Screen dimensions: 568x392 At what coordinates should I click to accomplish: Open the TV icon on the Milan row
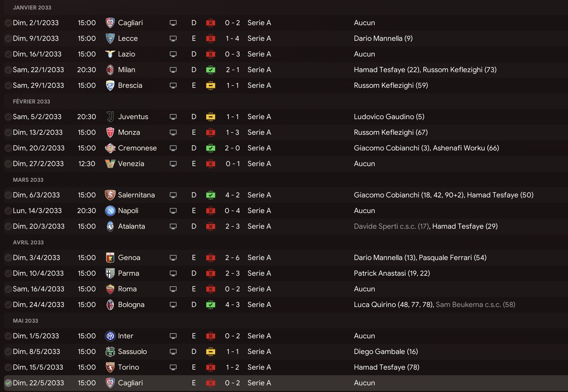coord(173,70)
